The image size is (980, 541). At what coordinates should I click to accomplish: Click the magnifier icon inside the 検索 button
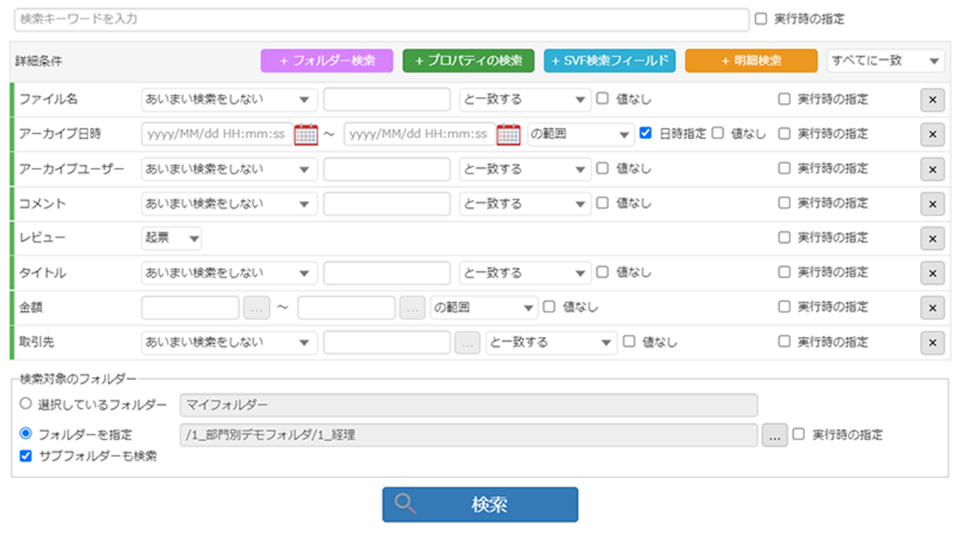click(404, 504)
